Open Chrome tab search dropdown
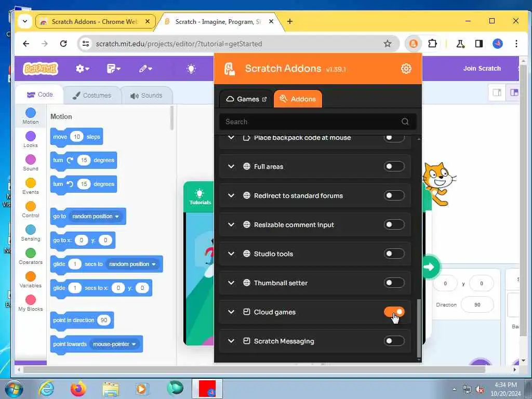Image resolution: width=532 pixels, height=399 pixels. point(25,21)
